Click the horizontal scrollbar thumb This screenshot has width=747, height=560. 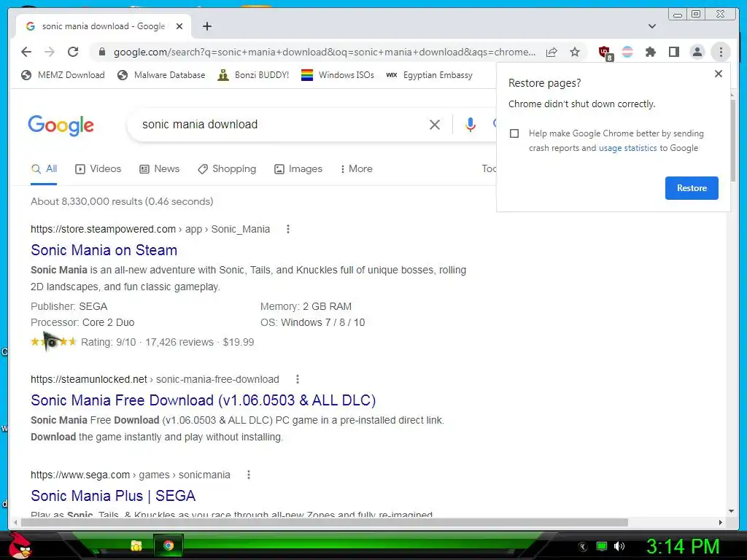pyautogui.click(x=325, y=522)
